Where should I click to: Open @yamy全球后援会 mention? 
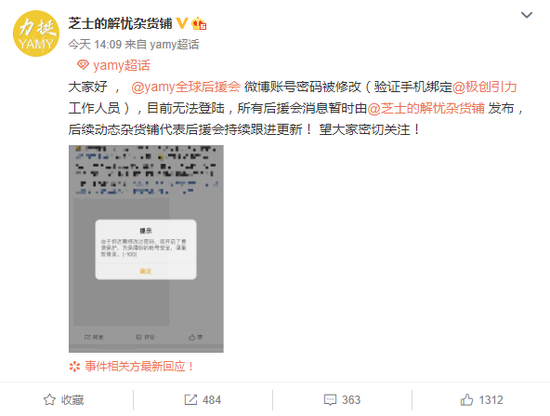[186, 87]
